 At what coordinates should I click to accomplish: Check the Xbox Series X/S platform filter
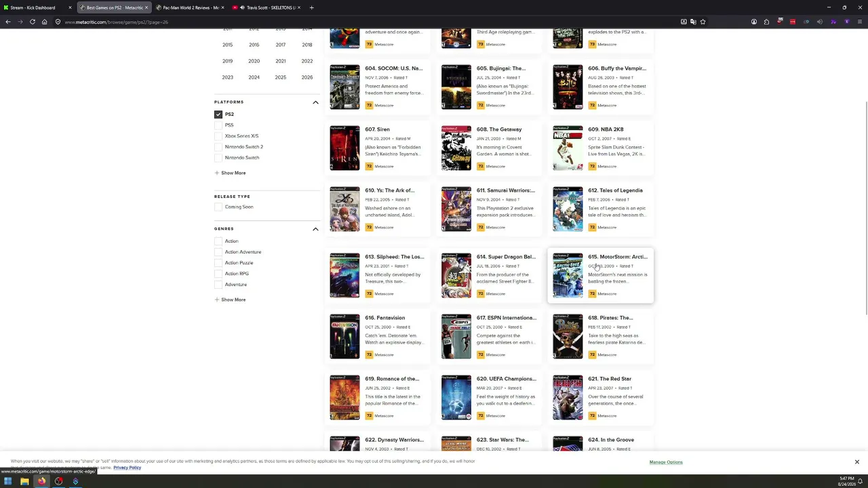[x=218, y=136]
